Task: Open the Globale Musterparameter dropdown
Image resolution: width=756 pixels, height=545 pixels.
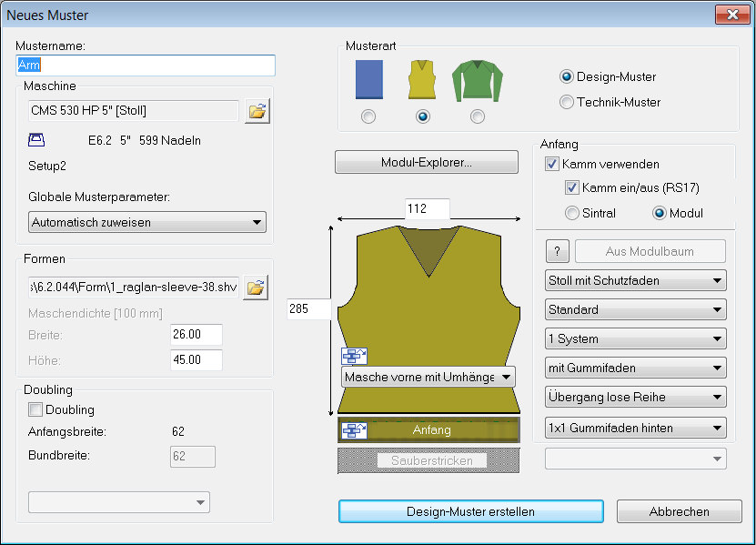Action: (146, 222)
